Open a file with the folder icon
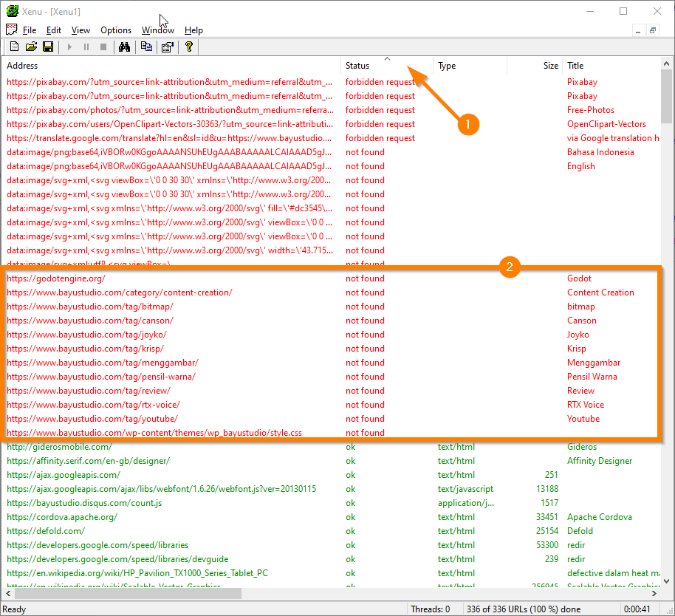This screenshot has width=675, height=616. coord(31,47)
